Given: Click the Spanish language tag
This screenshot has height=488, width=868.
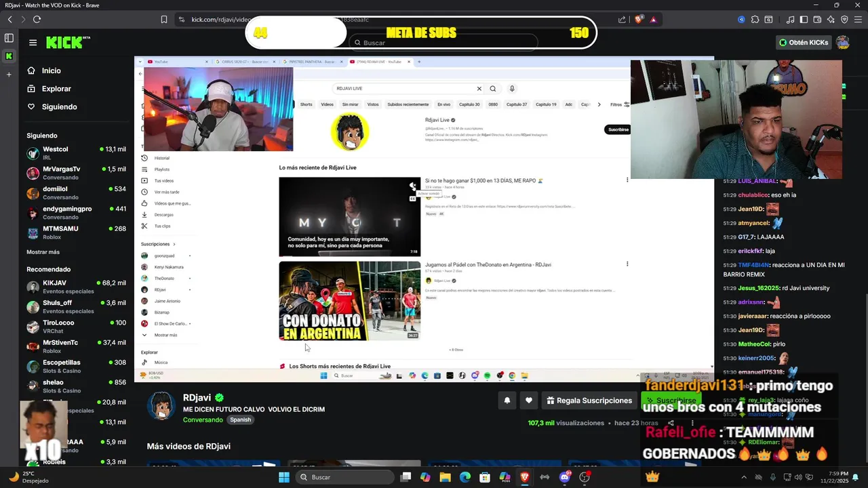Looking at the screenshot, I should tap(240, 420).
